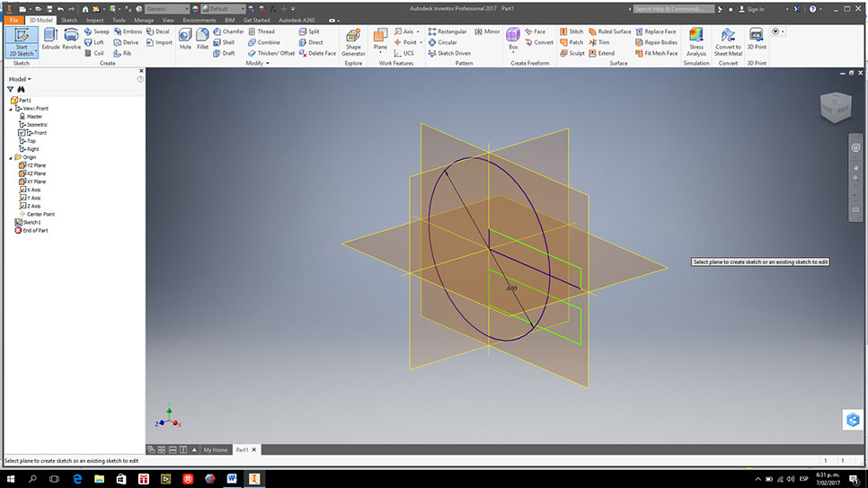
Task: Select the Stitch surface tool
Action: 571,31
